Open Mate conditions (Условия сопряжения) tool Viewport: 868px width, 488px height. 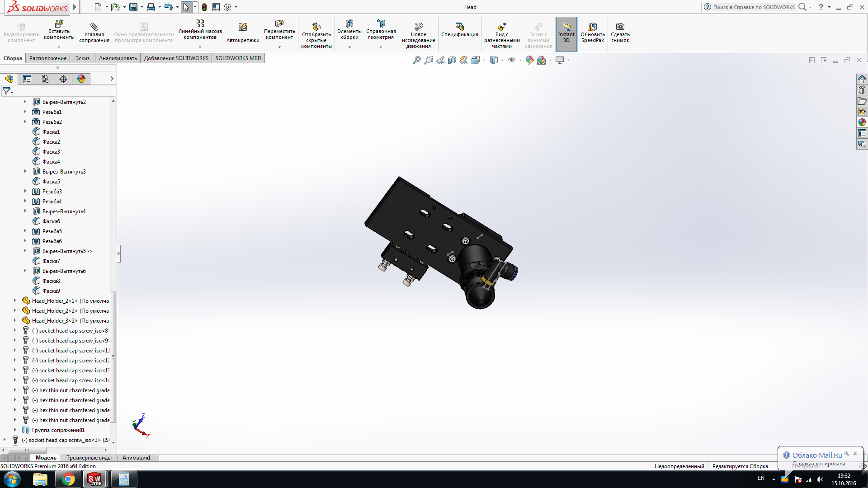94,27
